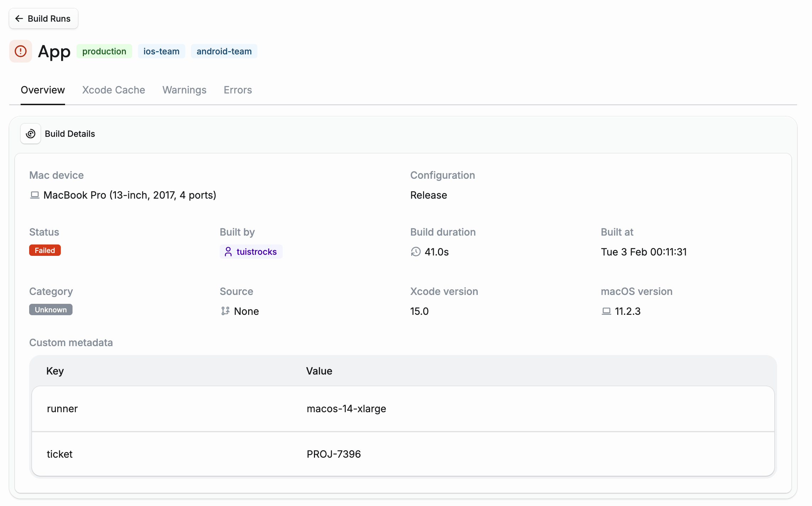Screen dimensions: 812x506
Task: Select the Overview tab
Action: (x=43, y=90)
